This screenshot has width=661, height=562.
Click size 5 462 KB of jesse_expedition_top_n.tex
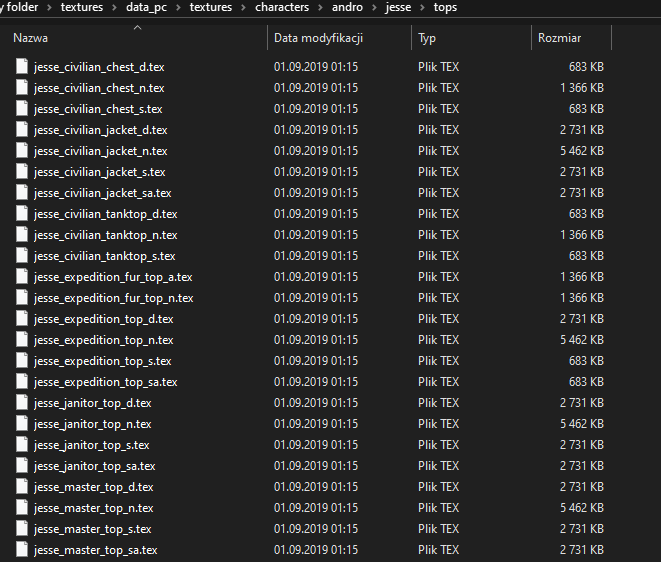click(x=582, y=340)
